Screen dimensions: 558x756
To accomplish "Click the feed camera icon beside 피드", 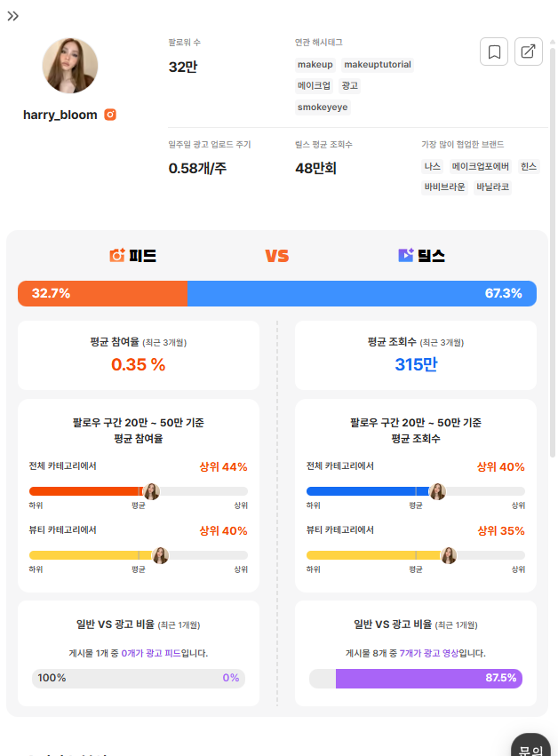I will tap(117, 255).
